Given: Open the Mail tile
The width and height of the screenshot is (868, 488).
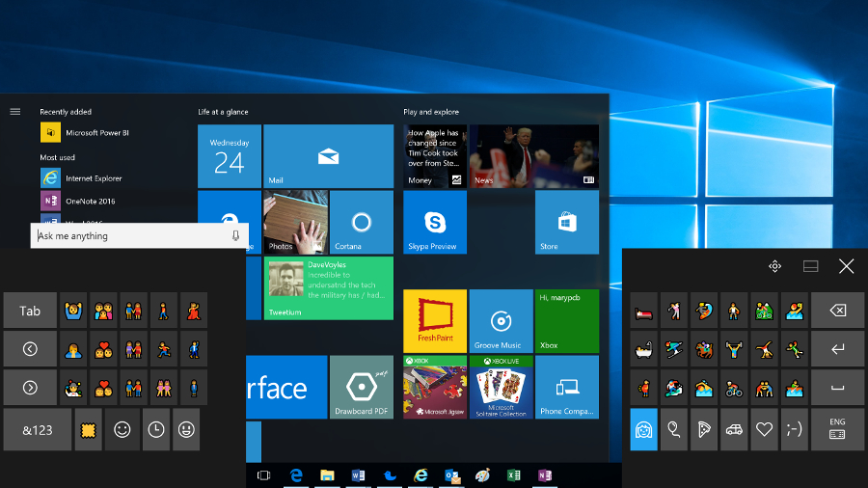Looking at the screenshot, I should (x=328, y=156).
